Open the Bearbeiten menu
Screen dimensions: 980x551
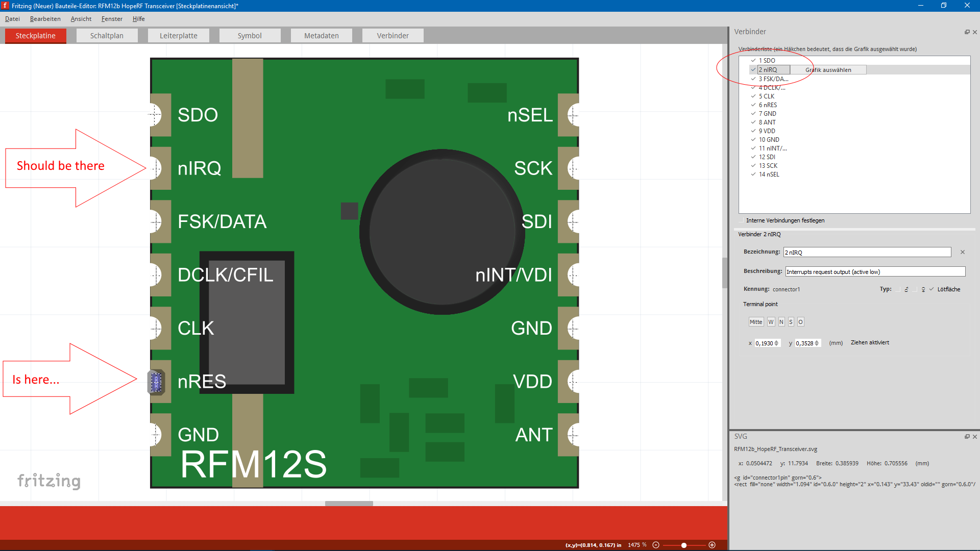click(x=45, y=19)
